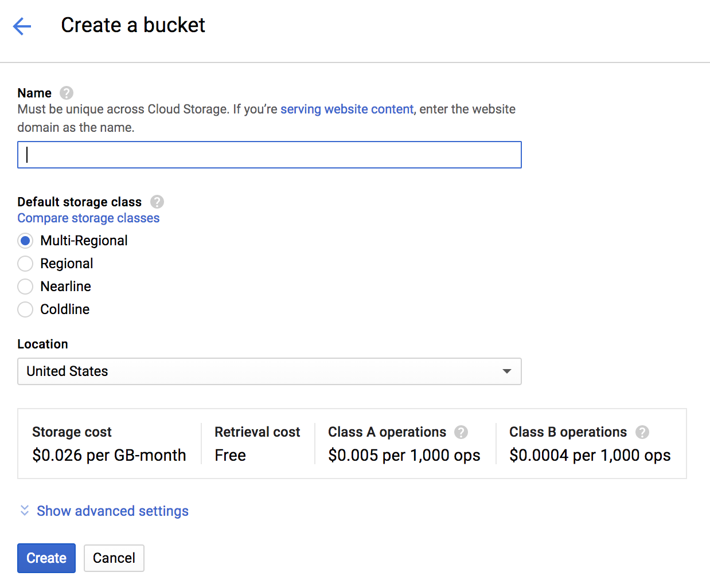
Task: Focus the bucket Name input field
Action: [269, 155]
